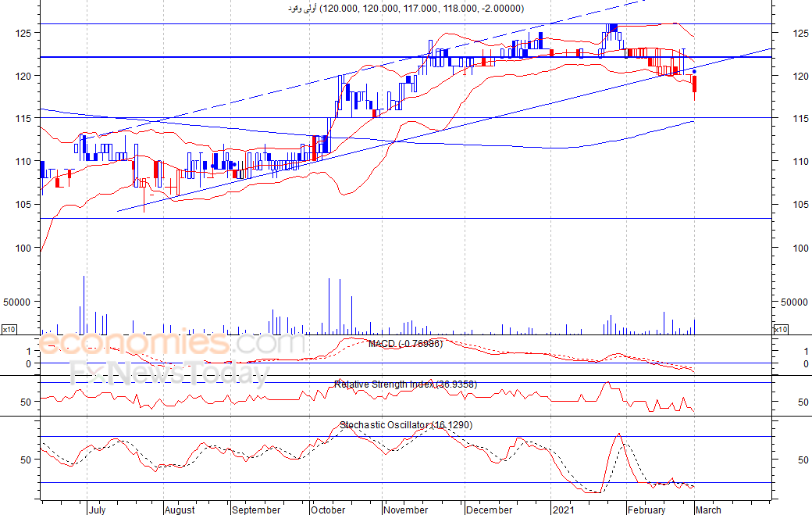Click the MACD pane's 1 label on right axis
This screenshot has width=812, height=515.
tap(806, 351)
